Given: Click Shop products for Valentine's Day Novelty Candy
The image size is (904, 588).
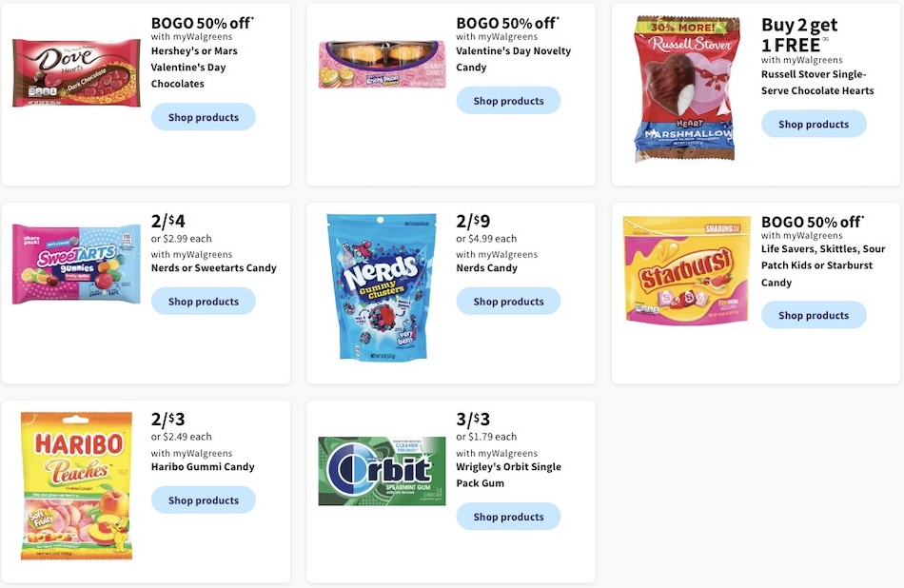Looking at the screenshot, I should [508, 100].
